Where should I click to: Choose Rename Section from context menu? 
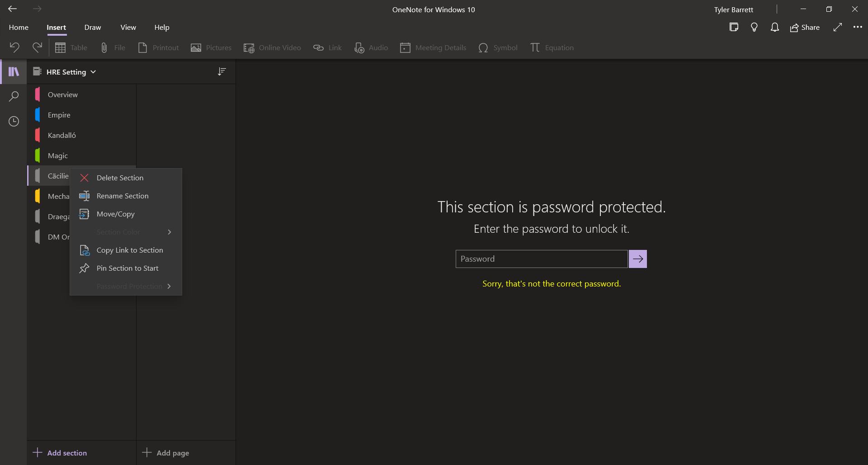pos(126,196)
